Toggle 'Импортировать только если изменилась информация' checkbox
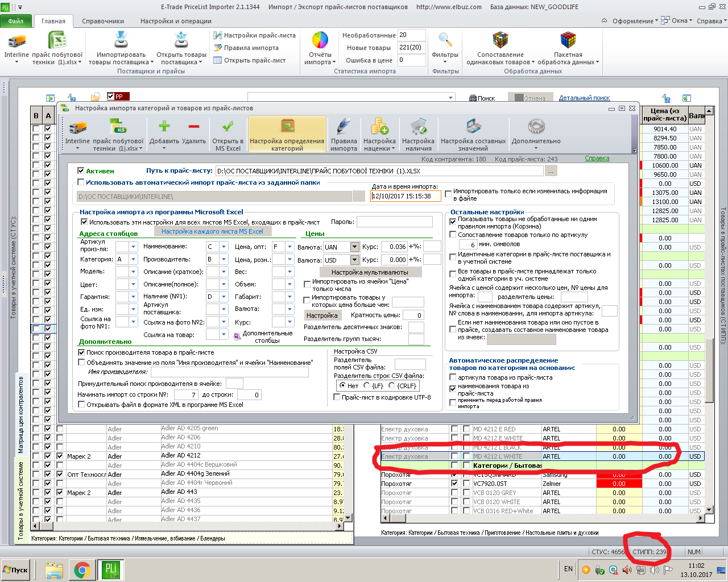Image resolution: width=728 pixels, height=582 pixels. click(448, 194)
